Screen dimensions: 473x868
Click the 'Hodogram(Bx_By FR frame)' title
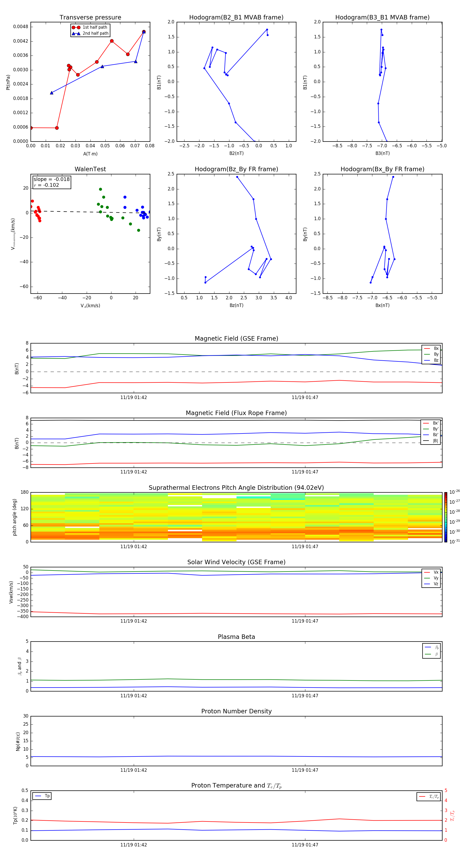(x=382, y=169)
